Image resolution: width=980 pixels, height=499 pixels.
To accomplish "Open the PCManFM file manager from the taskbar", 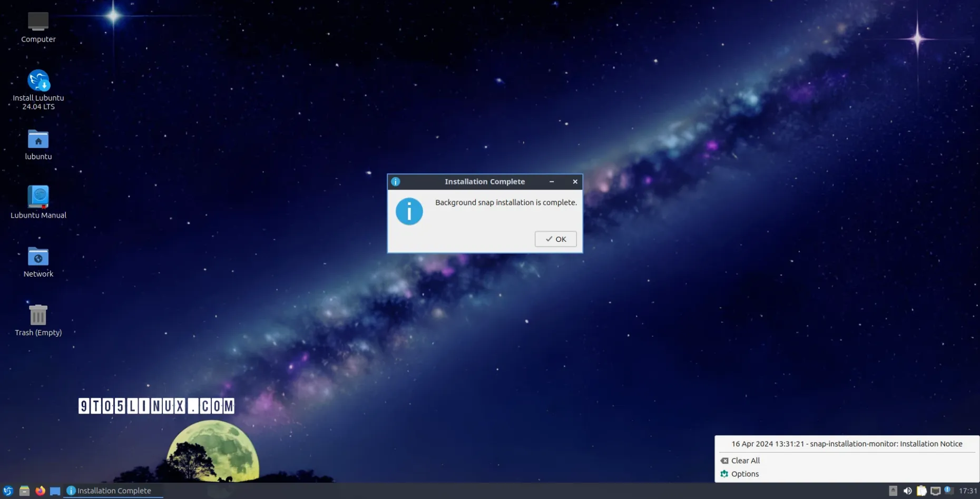I will pos(24,491).
